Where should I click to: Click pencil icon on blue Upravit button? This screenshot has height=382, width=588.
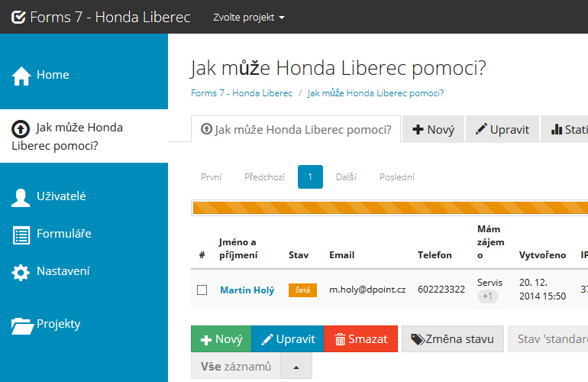click(x=267, y=339)
